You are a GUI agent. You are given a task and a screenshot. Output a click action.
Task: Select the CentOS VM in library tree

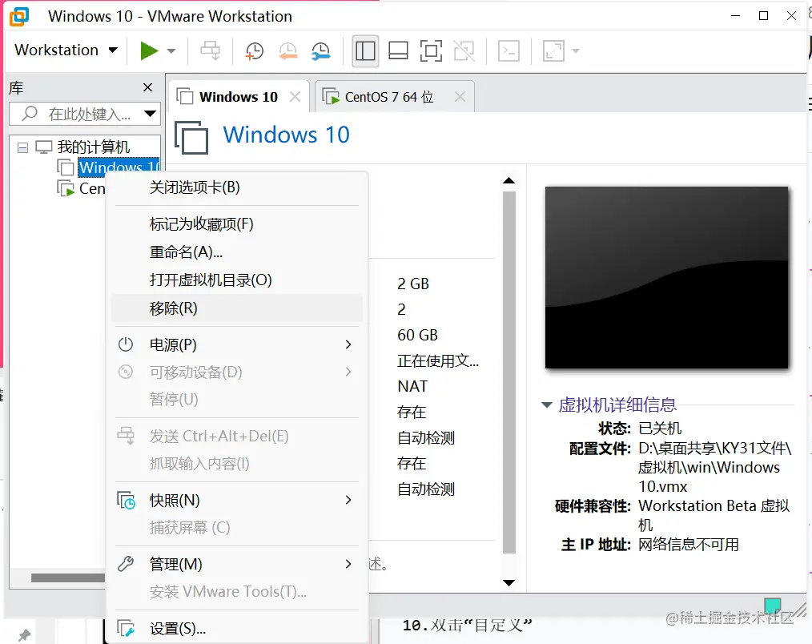[x=92, y=188]
